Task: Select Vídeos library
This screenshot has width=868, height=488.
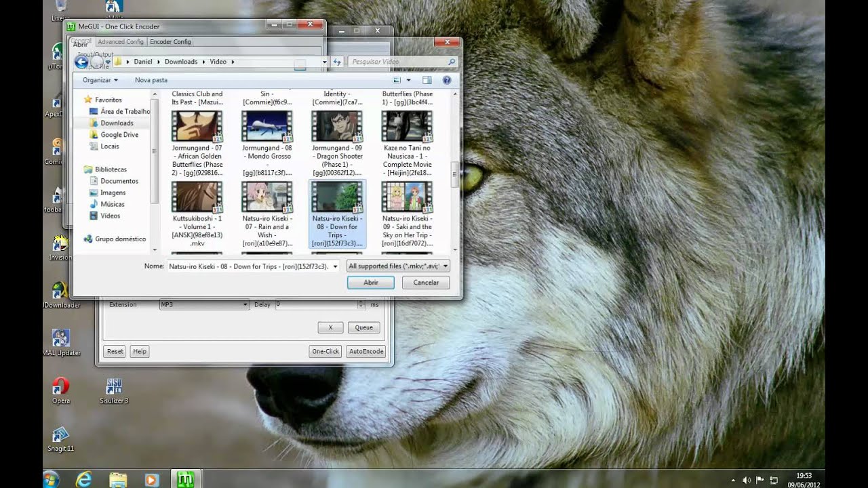Action: [105, 216]
